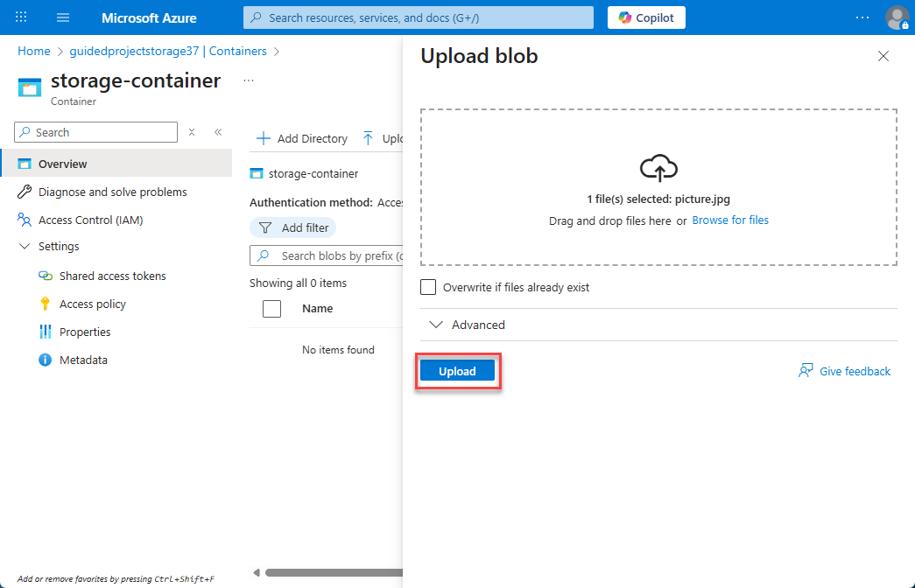Image resolution: width=915 pixels, height=588 pixels.
Task: Click storage-container path entry in blob list
Action: click(313, 173)
